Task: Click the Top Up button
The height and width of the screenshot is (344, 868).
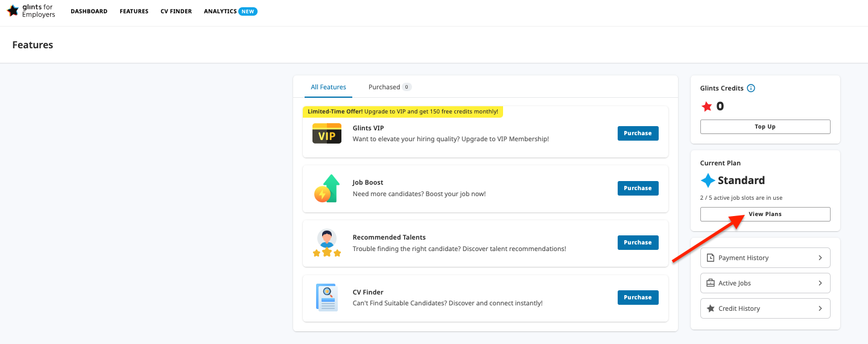Action: pyautogui.click(x=765, y=127)
